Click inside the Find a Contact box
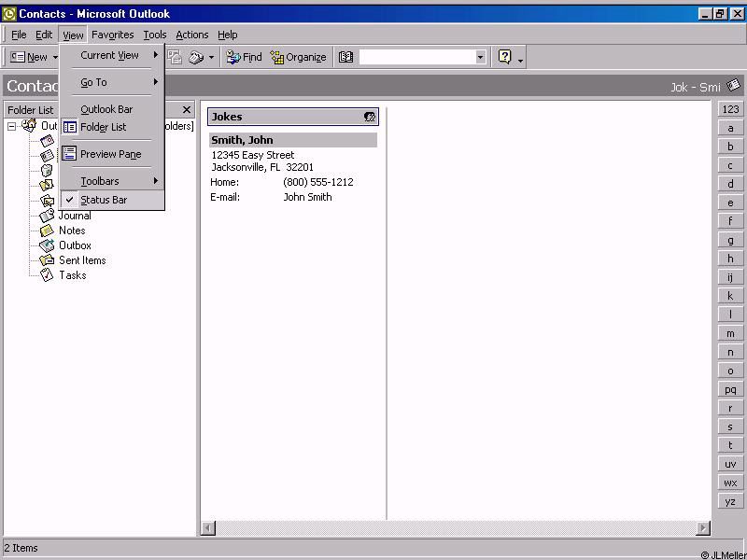Screen dimensions: 747x560 click(416, 58)
